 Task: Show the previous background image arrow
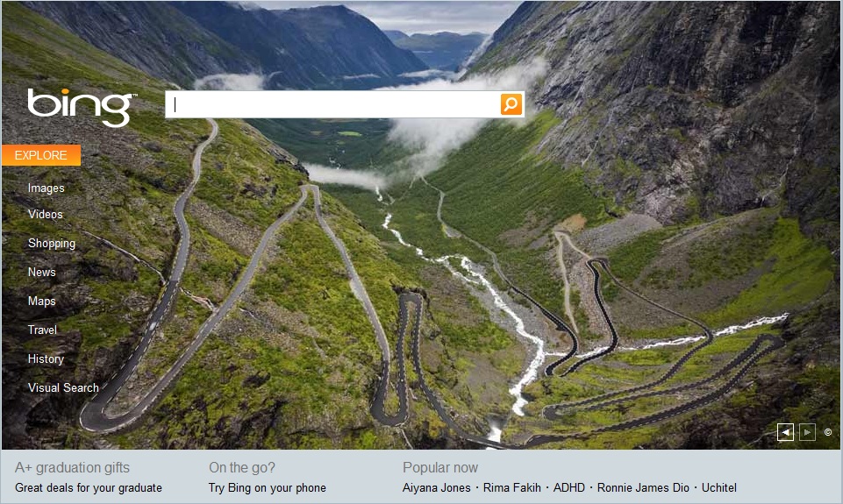(x=785, y=432)
